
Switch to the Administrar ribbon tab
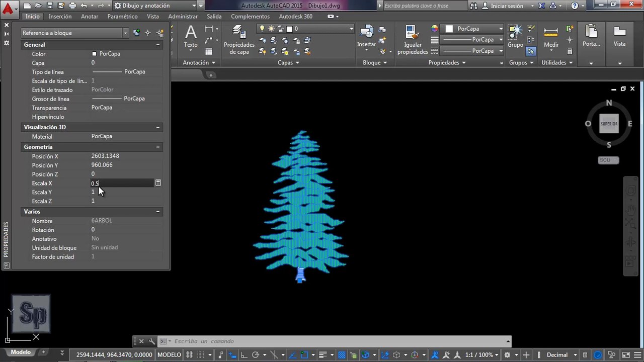[x=183, y=16]
